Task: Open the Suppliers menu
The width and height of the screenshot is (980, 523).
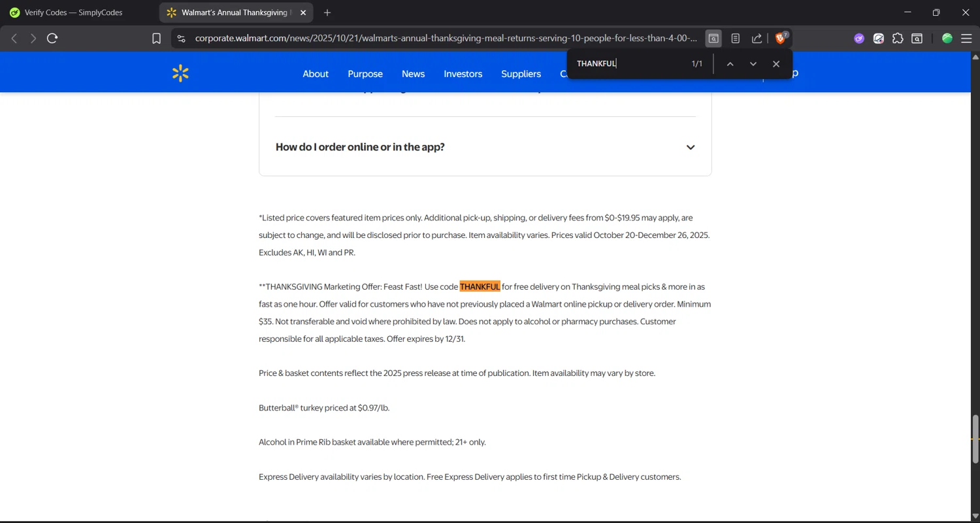Action: click(x=521, y=74)
